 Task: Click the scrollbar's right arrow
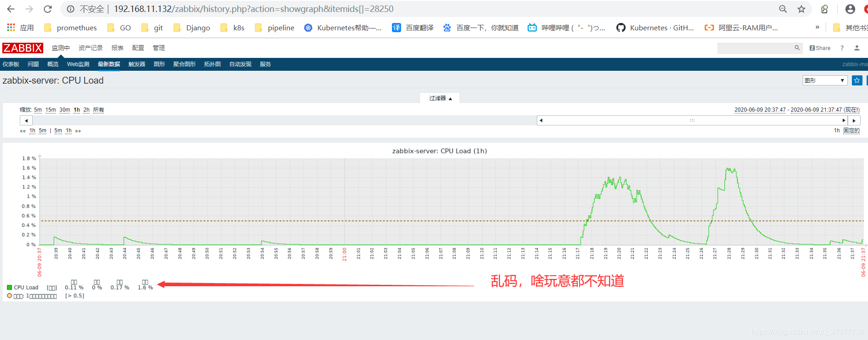(x=844, y=120)
